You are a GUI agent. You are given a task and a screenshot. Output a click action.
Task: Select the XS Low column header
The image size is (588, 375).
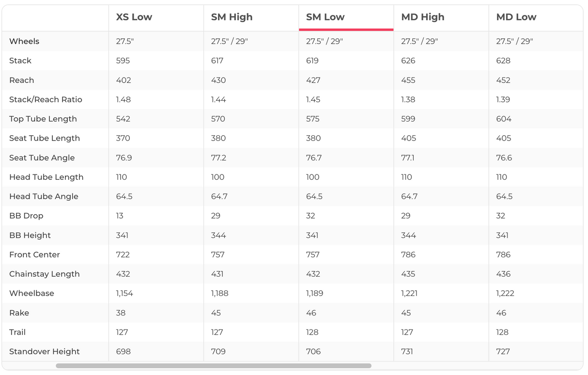(x=134, y=17)
